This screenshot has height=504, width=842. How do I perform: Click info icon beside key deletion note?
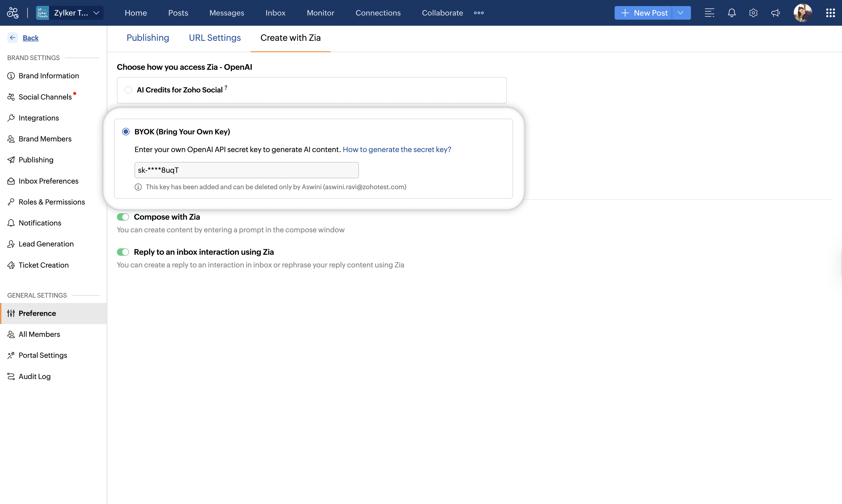138,187
